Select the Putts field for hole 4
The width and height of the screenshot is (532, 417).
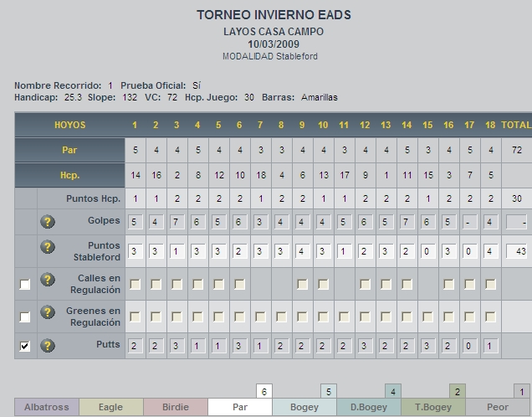tap(198, 346)
